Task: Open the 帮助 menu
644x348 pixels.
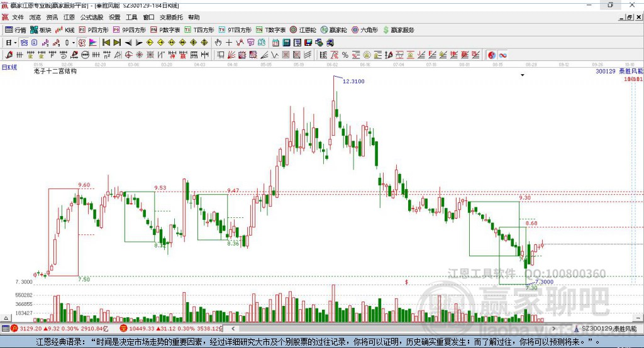Action: pos(194,17)
